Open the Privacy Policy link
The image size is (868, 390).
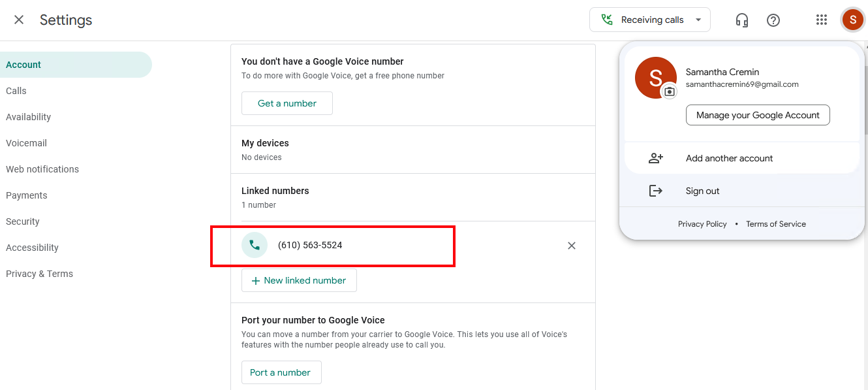coord(702,224)
